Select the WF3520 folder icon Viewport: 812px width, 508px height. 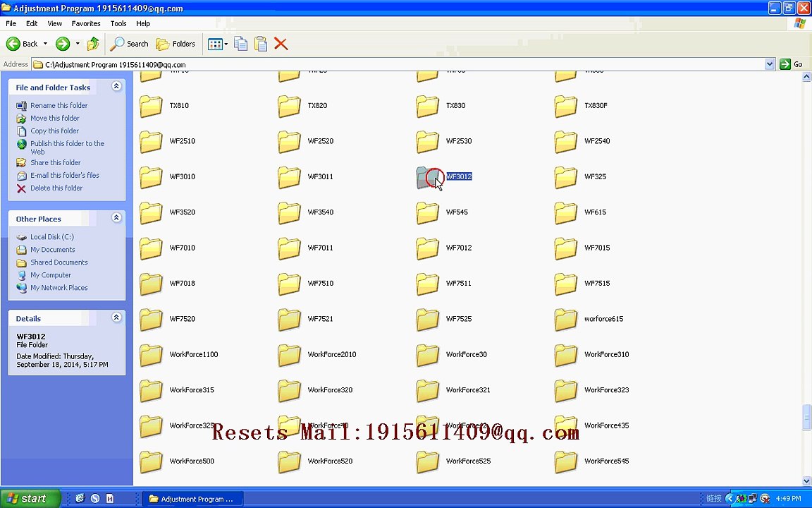pyautogui.click(x=152, y=212)
